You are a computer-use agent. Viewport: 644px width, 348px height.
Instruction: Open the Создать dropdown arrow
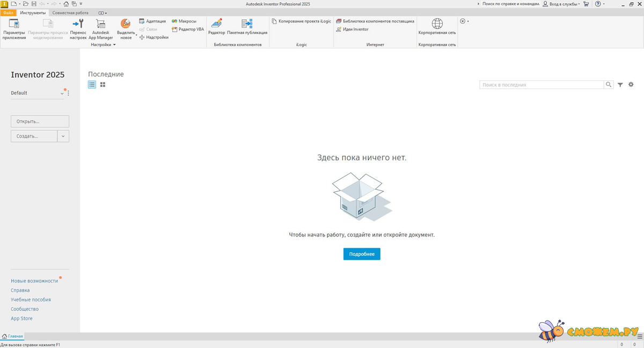click(x=63, y=136)
